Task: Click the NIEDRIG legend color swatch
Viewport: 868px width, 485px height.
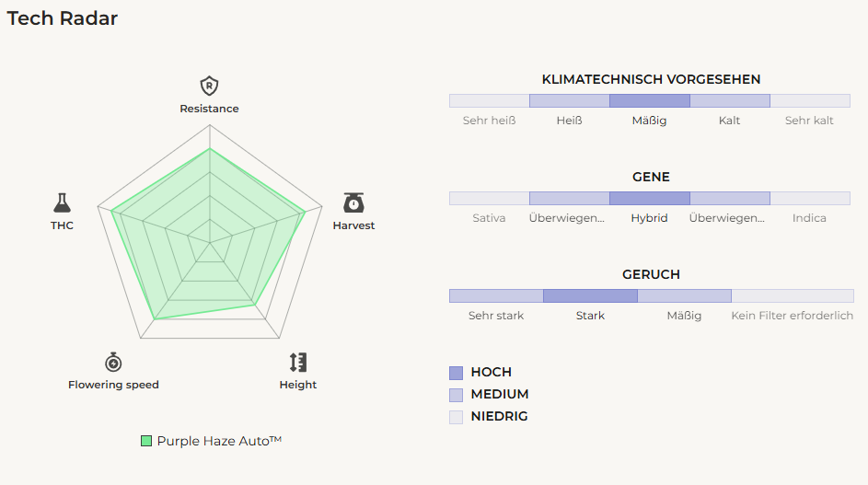Action: [457, 417]
